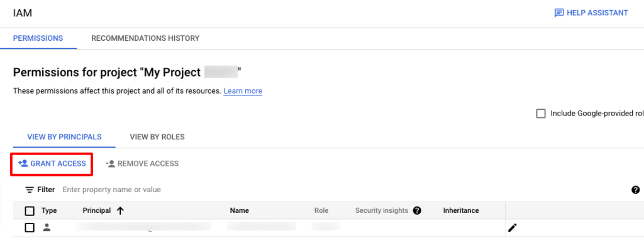
Task: Check the first principal row checkbox
Action: tap(30, 227)
